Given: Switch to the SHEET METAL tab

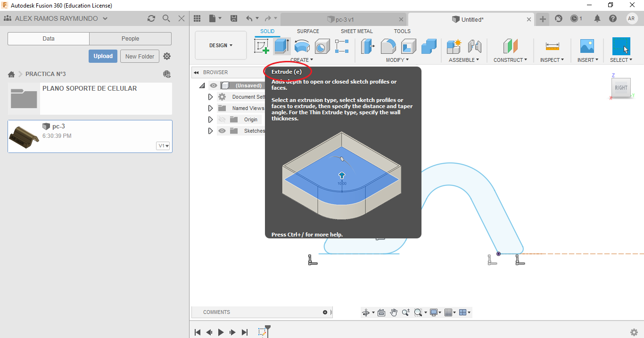Looking at the screenshot, I should pyautogui.click(x=356, y=31).
